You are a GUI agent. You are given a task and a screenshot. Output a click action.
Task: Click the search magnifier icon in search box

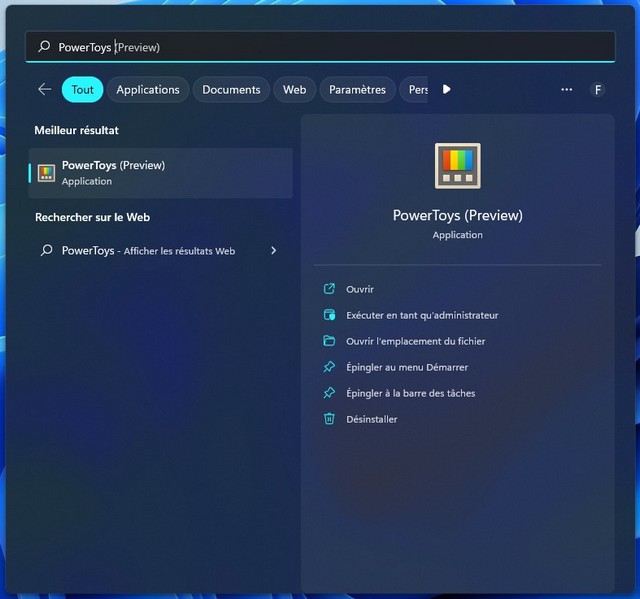[44, 47]
